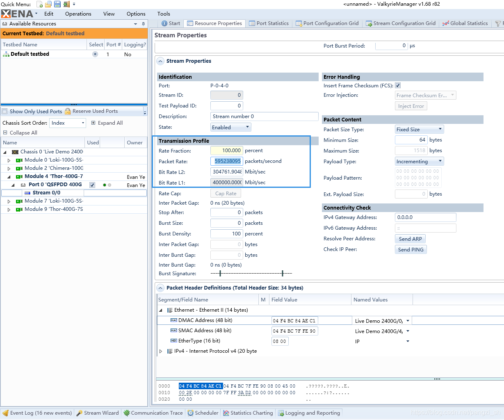Open the Options menu
This screenshot has height=420, width=504.
click(x=136, y=14)
